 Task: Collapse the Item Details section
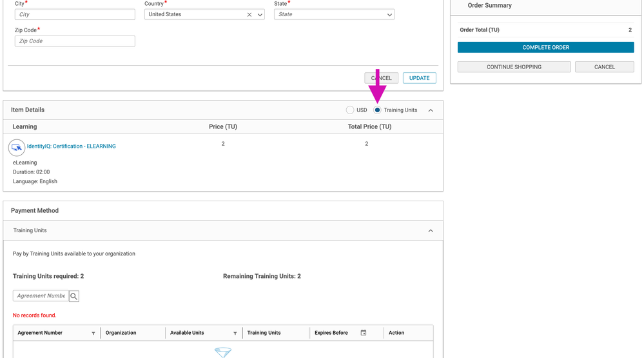(431, 110)
